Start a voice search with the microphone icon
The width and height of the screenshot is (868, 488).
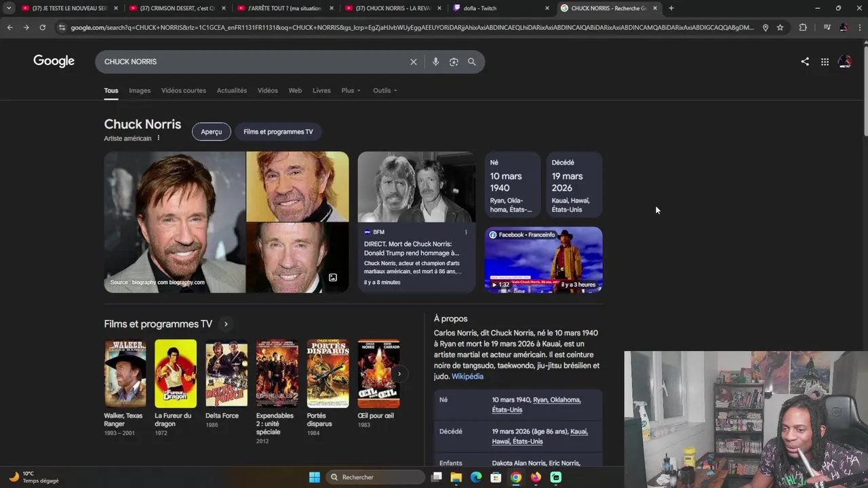tap(435, 62)
